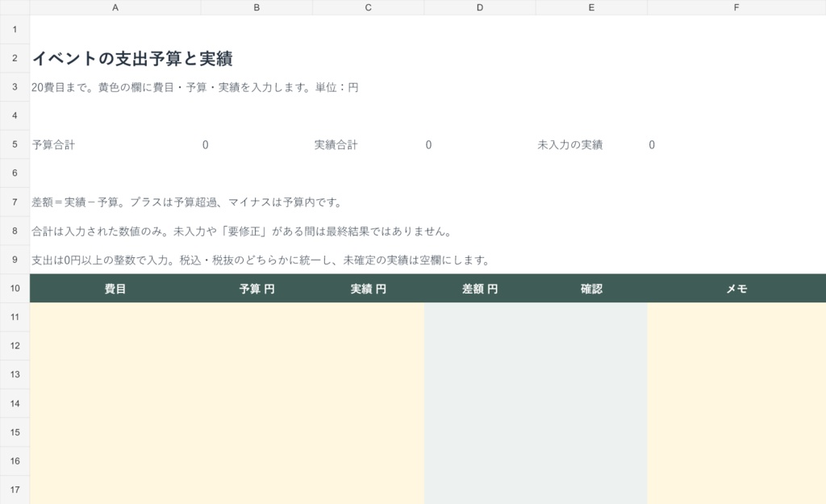Click the 費目 input cell in row 11
826x504 pixels.
coord(115,317)
